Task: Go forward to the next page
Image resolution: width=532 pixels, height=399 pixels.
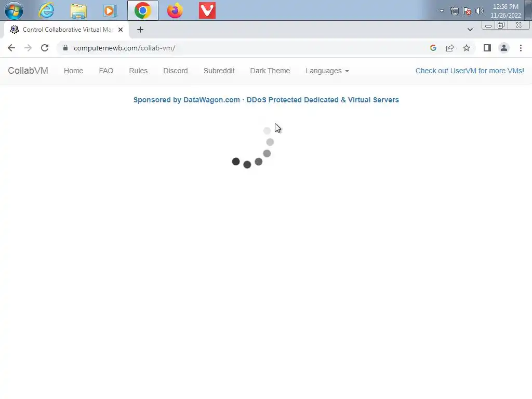Action: pos(28,48)
